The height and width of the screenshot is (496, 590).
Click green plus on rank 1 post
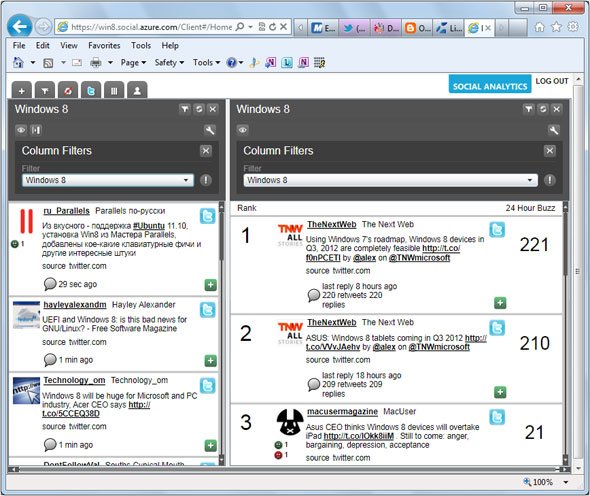[500, 303]
